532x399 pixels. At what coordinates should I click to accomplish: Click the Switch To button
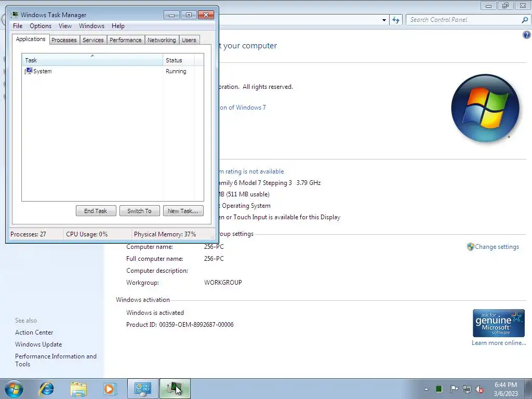pyautogui.click(x=139, y=211)
